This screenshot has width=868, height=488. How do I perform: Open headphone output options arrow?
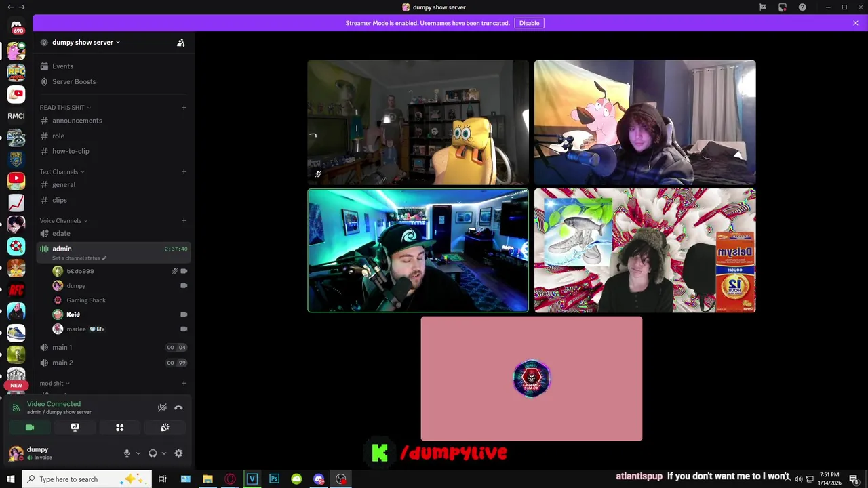164,453
